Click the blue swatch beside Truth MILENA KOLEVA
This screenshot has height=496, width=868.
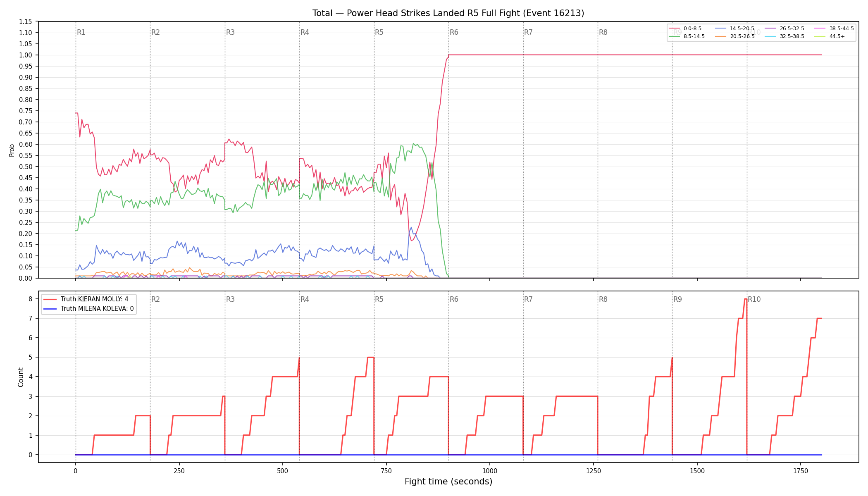tap(50, 309)
